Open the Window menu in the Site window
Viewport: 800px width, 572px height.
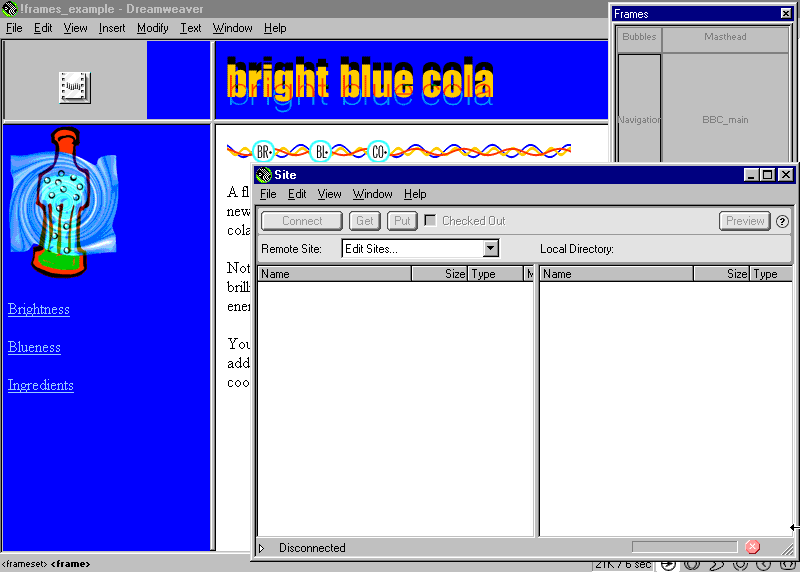click(x=372, y=194)
